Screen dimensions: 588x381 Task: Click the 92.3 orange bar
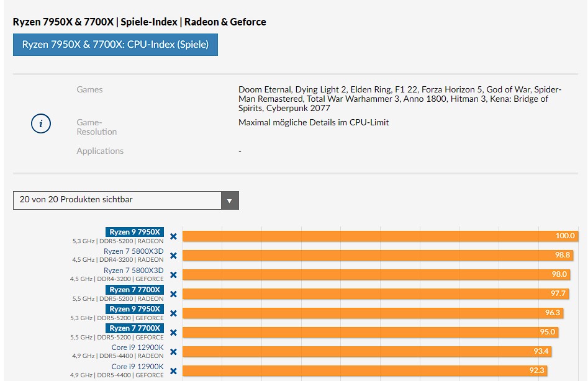(365, 370)
